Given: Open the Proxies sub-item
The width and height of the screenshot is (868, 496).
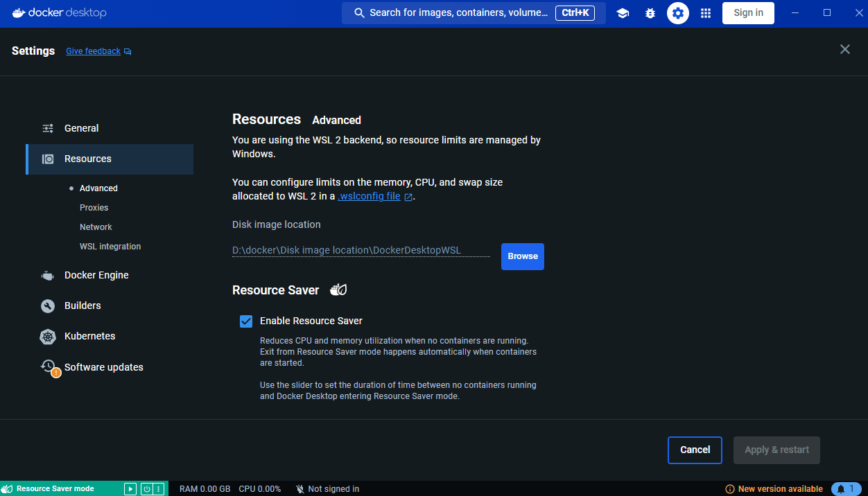Looking at the screenshot, I should (x=94, y=208).
